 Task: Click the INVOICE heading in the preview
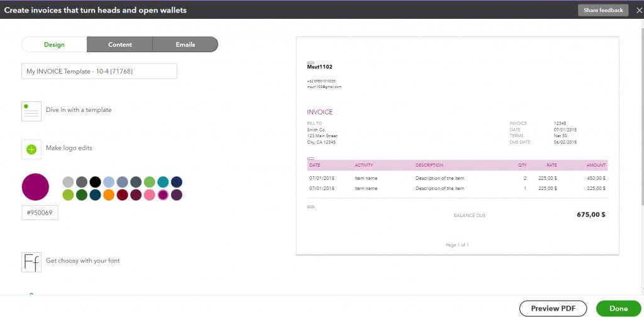click(x=320, y=112)
